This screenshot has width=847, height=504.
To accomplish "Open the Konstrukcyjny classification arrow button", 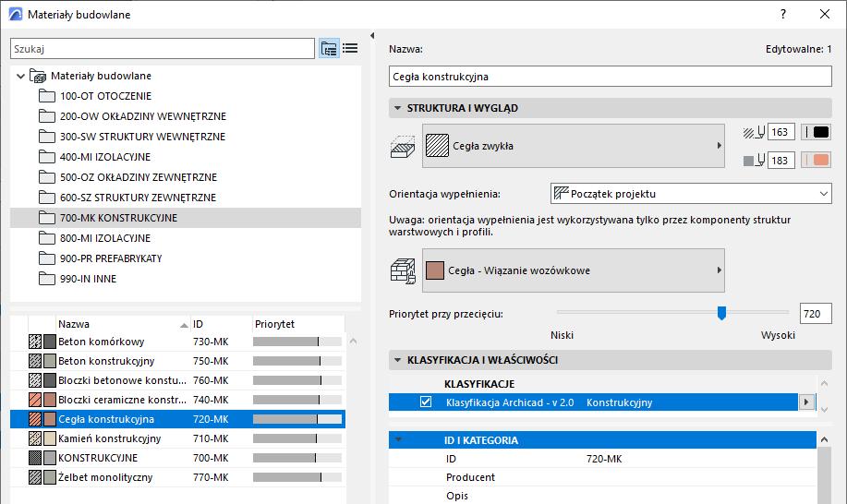I will click(x=806, y=402).
